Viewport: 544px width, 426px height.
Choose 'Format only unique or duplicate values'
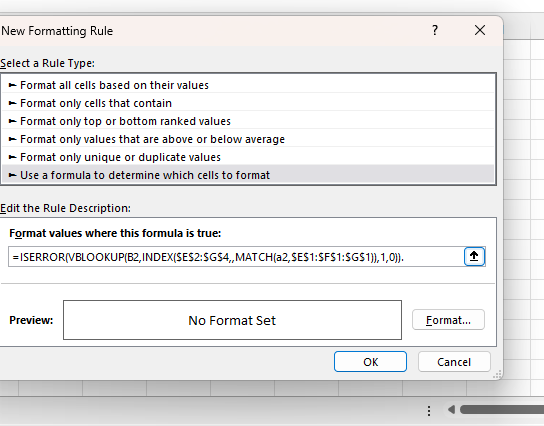pyautogui.click(x=248, y=157)
